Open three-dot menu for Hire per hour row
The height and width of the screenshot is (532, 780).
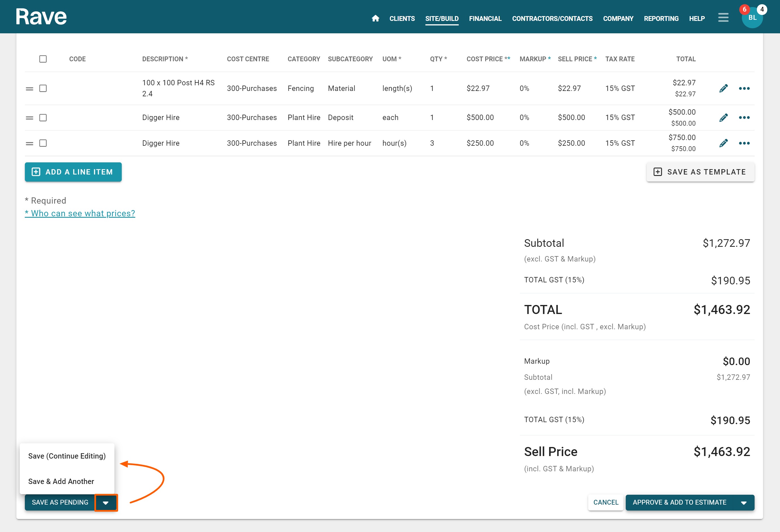point(744,143)
